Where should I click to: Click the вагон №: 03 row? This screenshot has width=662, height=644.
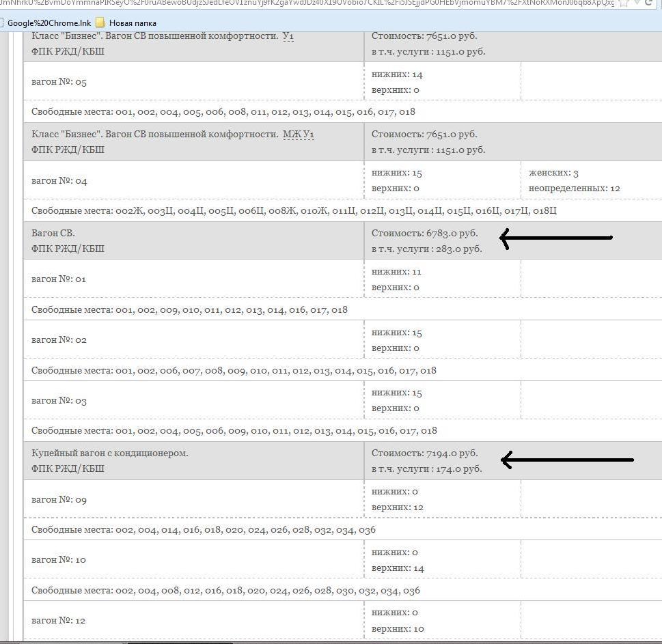tap(59, 401)
